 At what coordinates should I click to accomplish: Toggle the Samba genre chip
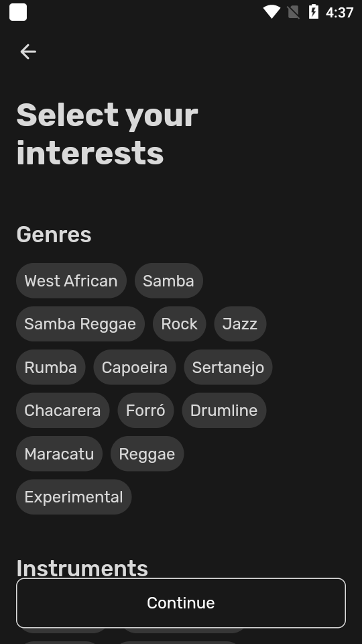(169, 281)
